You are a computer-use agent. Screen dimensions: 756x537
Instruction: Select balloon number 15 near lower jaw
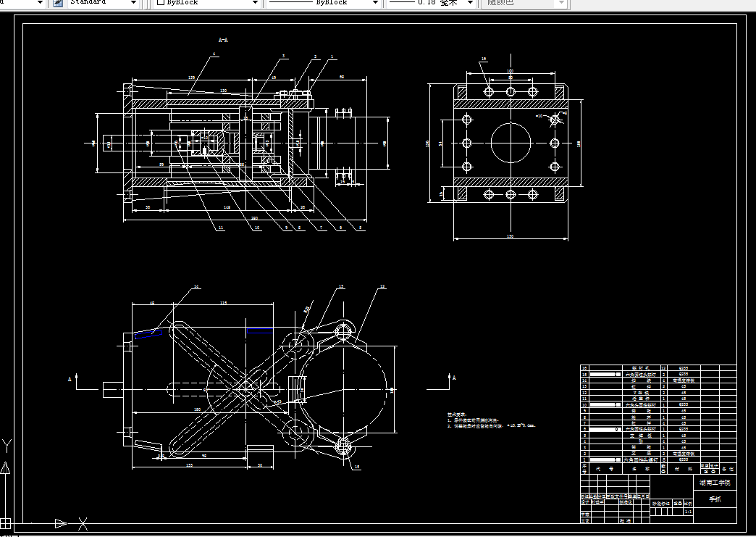pos(357,467)
